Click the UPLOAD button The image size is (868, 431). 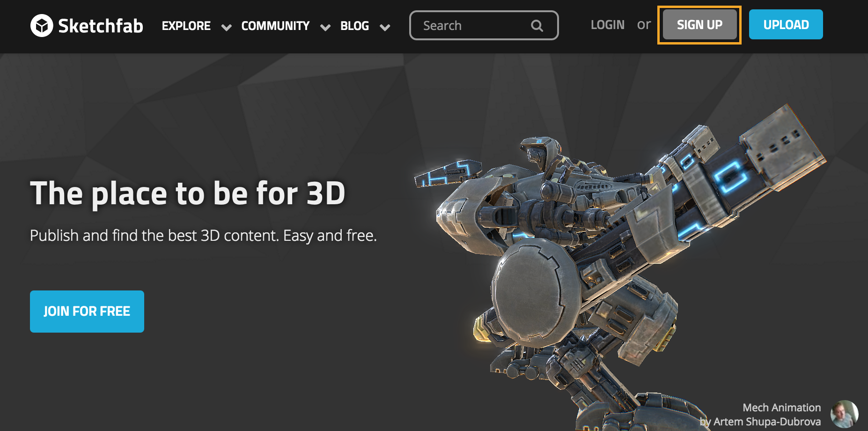(x=786, y=25)
